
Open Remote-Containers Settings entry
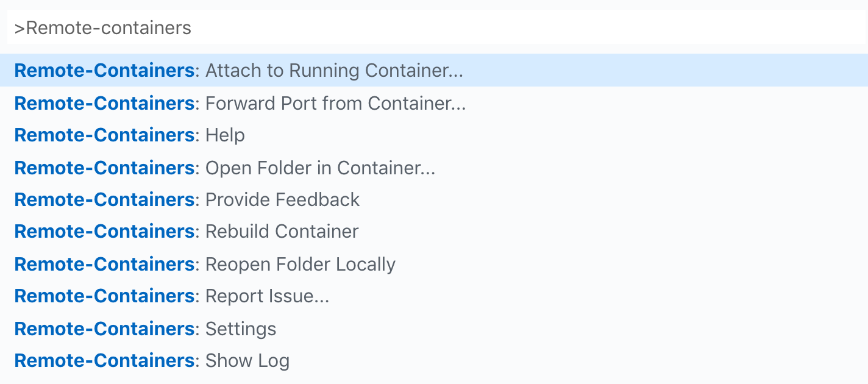(241, 329)
